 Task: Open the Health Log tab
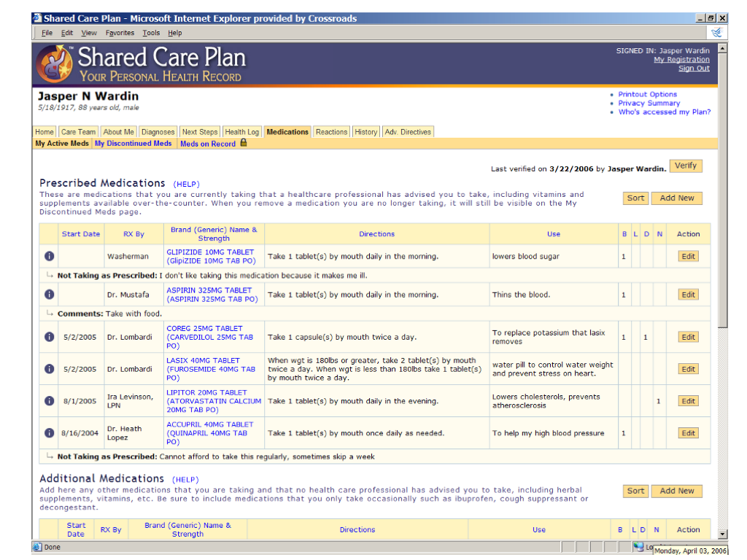pyautogui.click(x=241, y=132)
